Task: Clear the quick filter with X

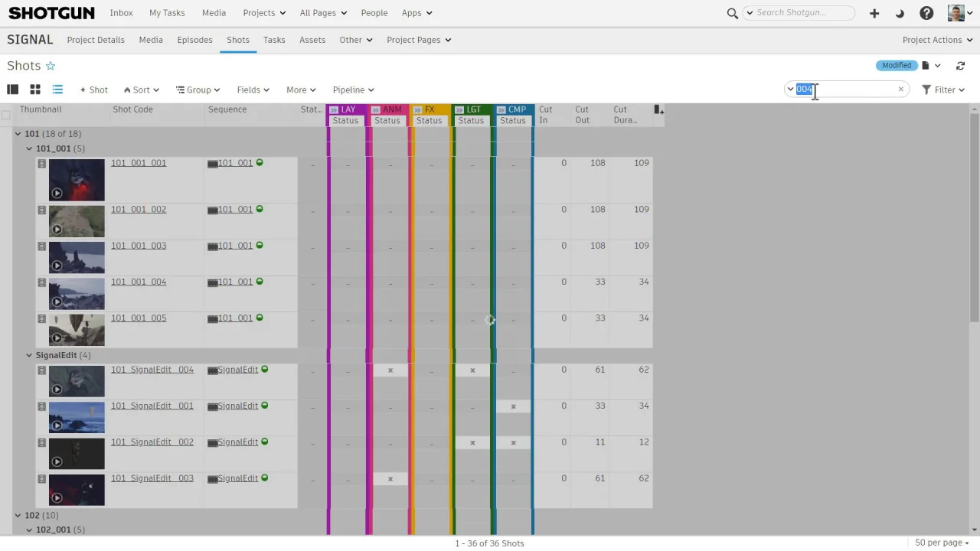Action: (900, 90)
